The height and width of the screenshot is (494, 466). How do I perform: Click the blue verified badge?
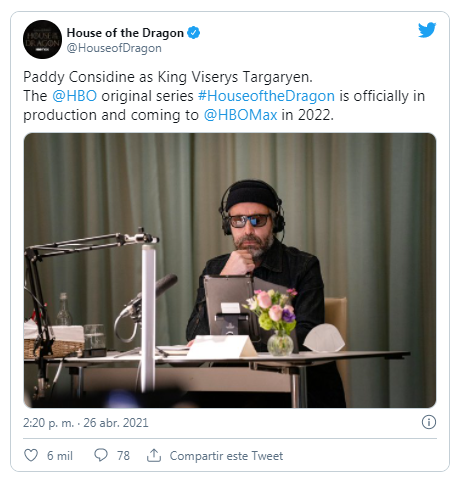coord(193,33)
